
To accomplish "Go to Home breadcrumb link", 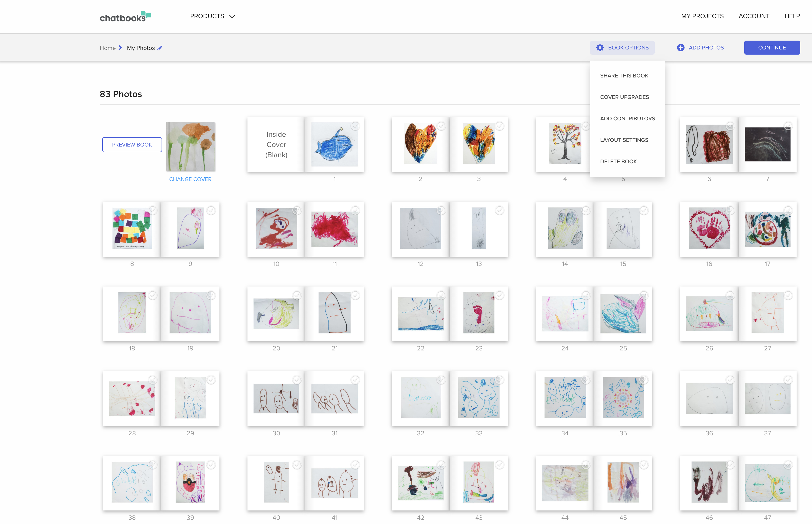I will [107, 48].
